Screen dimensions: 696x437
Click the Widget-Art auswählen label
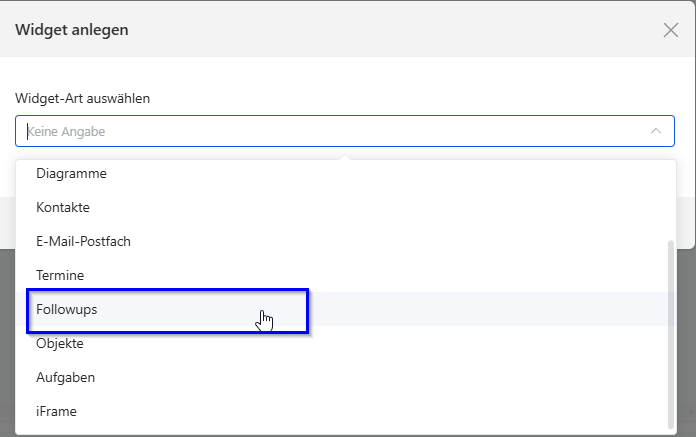[x=83, y=98]
